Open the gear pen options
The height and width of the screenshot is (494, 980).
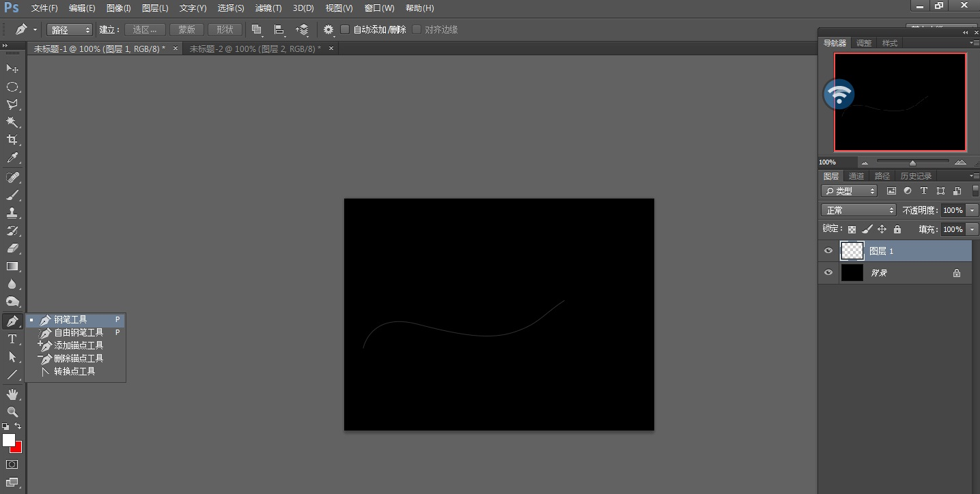tap(328, 29)
